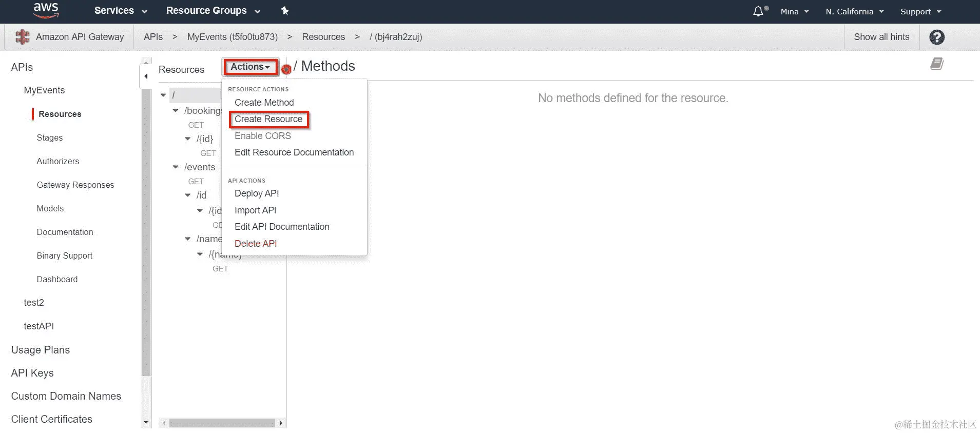Click the sidebar scrollbar up arrow

[146, 63]
